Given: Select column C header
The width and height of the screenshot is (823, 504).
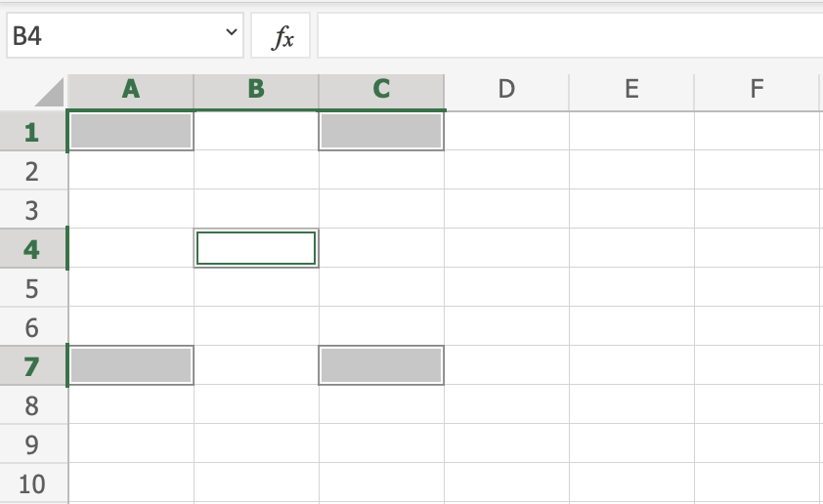Looking at the screenshot, I should (x=381, y=90).
